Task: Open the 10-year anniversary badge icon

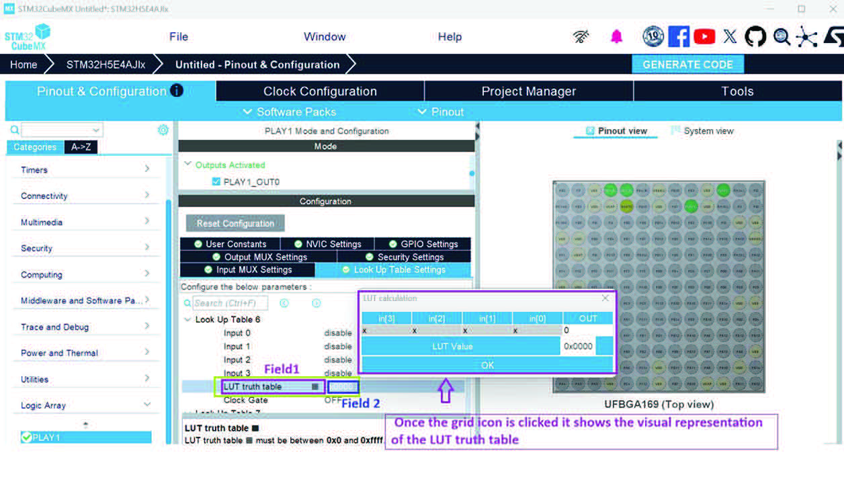Action: tap(653, 36)
